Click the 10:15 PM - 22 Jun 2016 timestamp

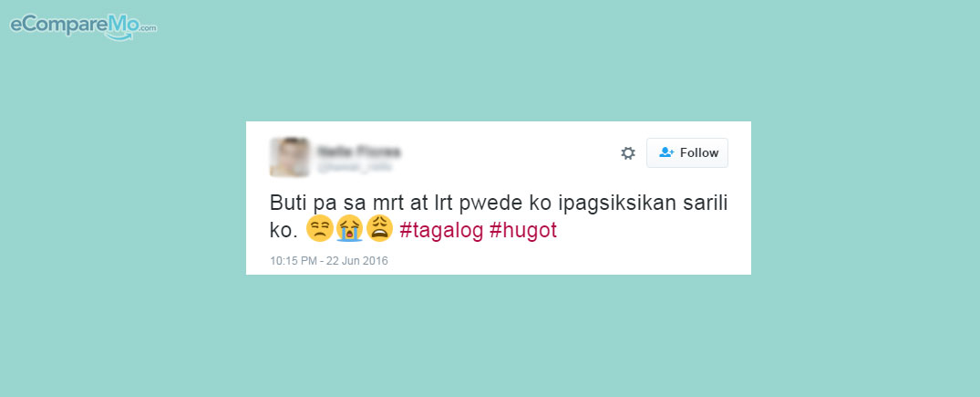tap(329, 260)
